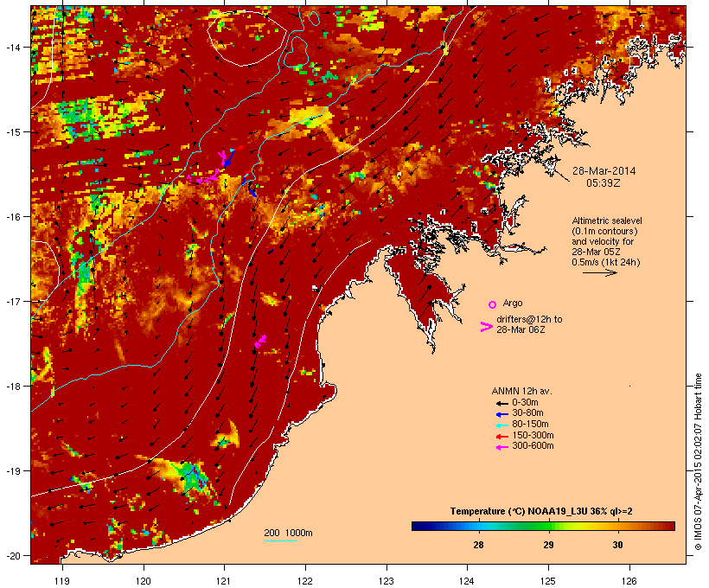Screen dimensions: 709x588
Task: Click the 119 longitude axis label
Action: click(x=62, y=581)
